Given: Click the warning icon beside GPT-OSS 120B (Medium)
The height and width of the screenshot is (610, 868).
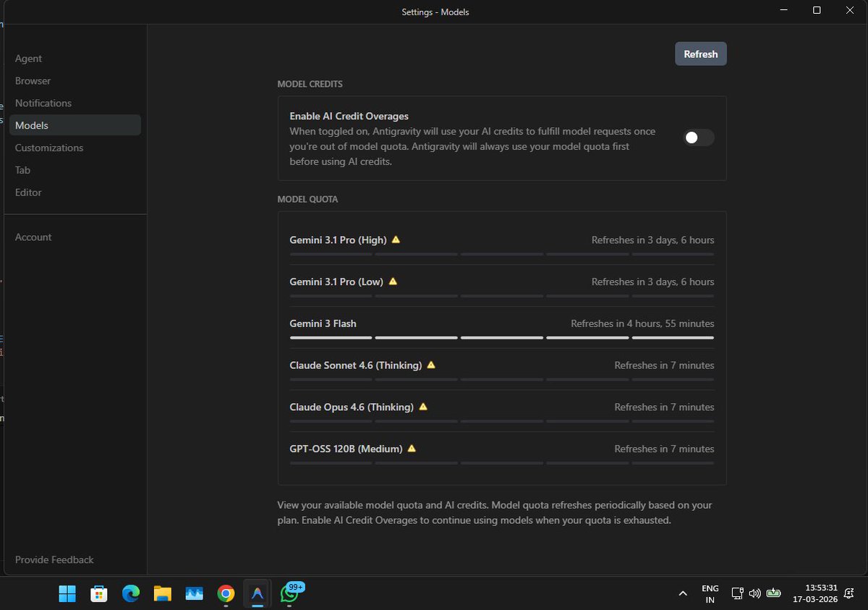Looking at the screenshot, I should click(x=412, y=449).
